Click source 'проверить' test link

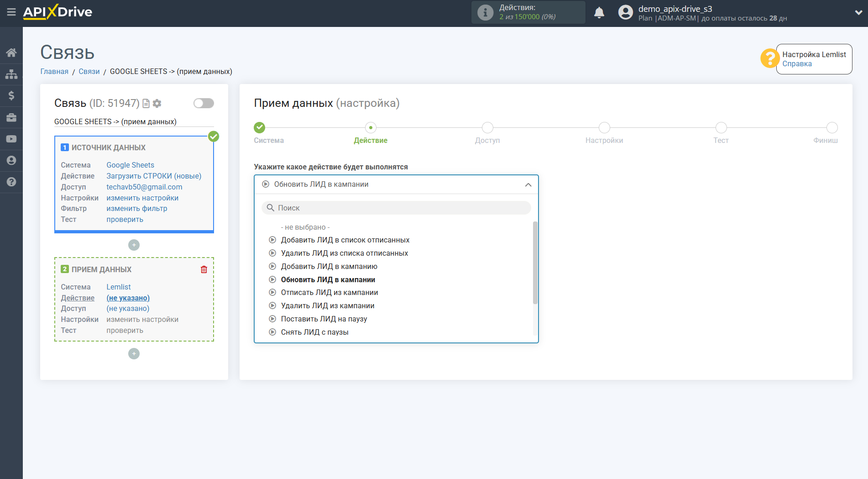[x=125, y=220]
